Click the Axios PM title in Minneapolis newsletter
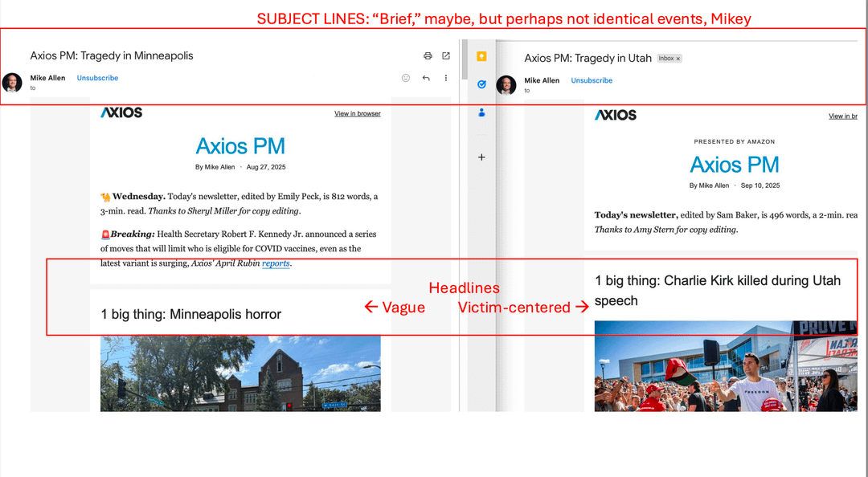 240,146
